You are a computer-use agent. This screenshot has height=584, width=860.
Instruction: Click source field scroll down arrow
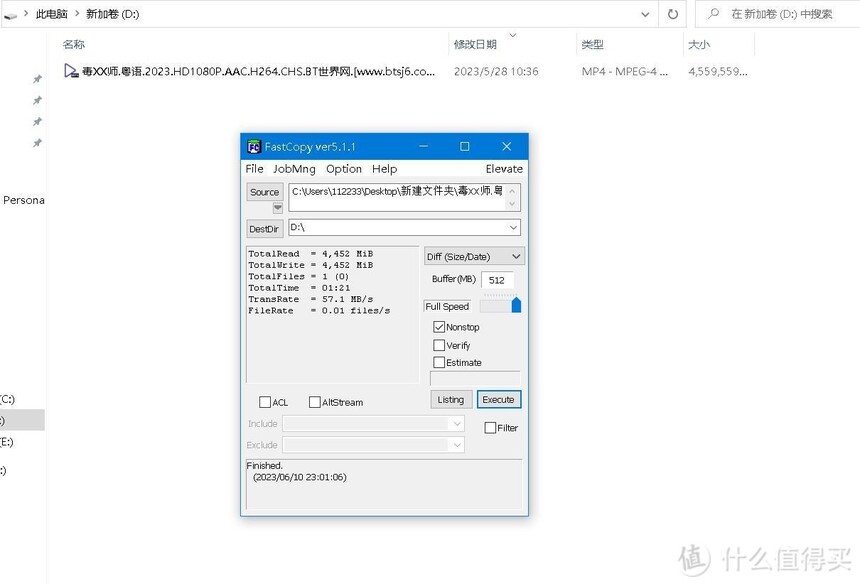point(512,204)
